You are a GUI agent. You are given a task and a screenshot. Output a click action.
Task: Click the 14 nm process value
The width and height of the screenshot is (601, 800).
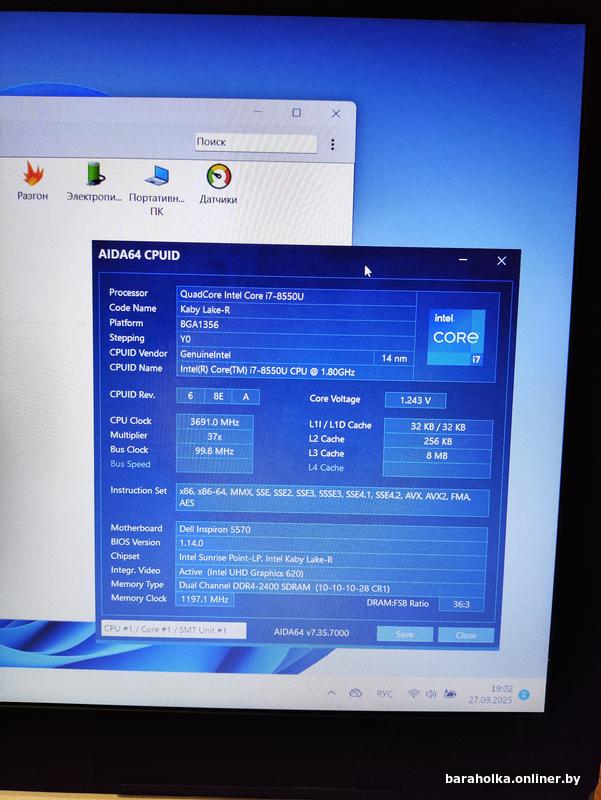(394, 358)
